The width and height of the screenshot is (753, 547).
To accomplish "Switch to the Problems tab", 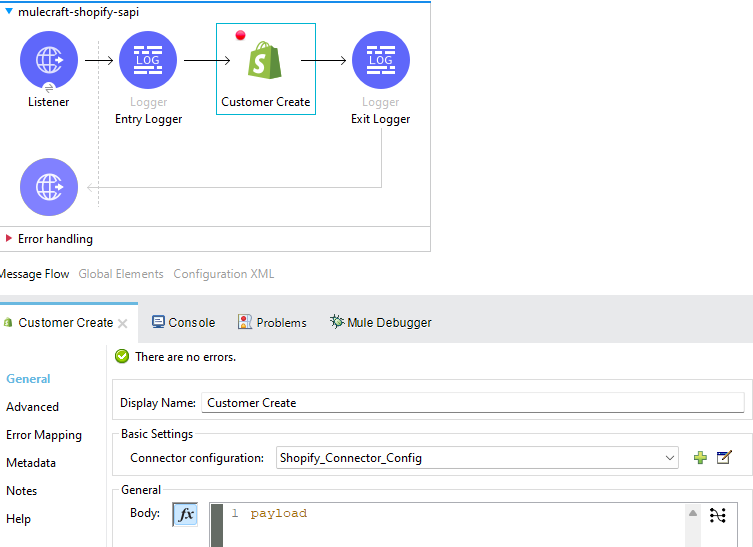I will pos(272,322).
